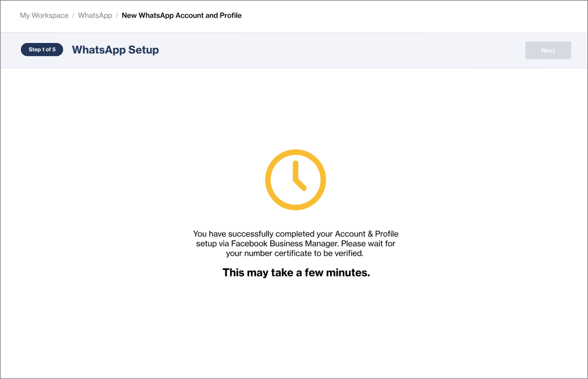Click 'setup via' in the status paragraph
This screenshot has width=588, height=379.
[x=212, y=243]
